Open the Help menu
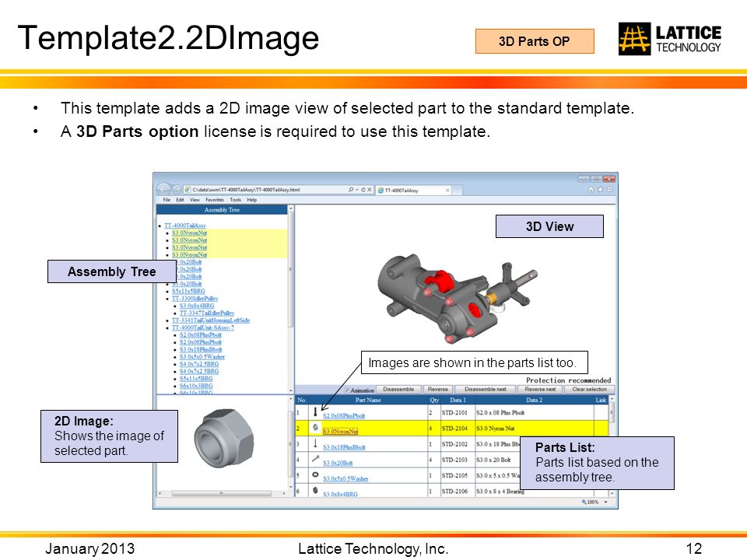Image resolution: width=747 pixels, height=560 pixels. click(251, 200)
